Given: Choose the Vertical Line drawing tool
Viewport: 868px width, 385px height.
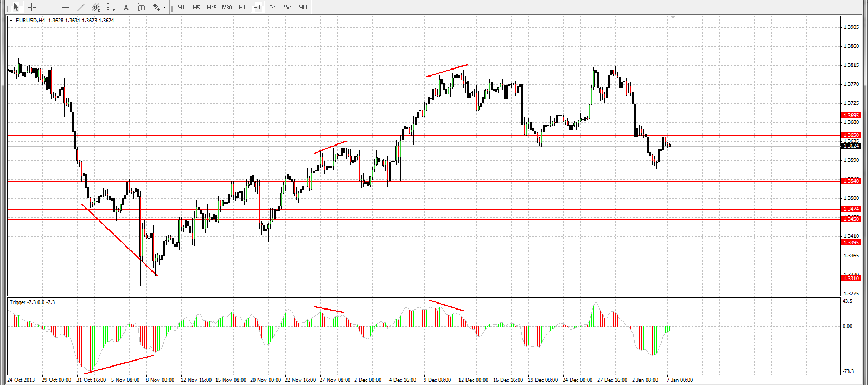Looking at the screenshot, I should pyautogui.click(x=50, y=7).
